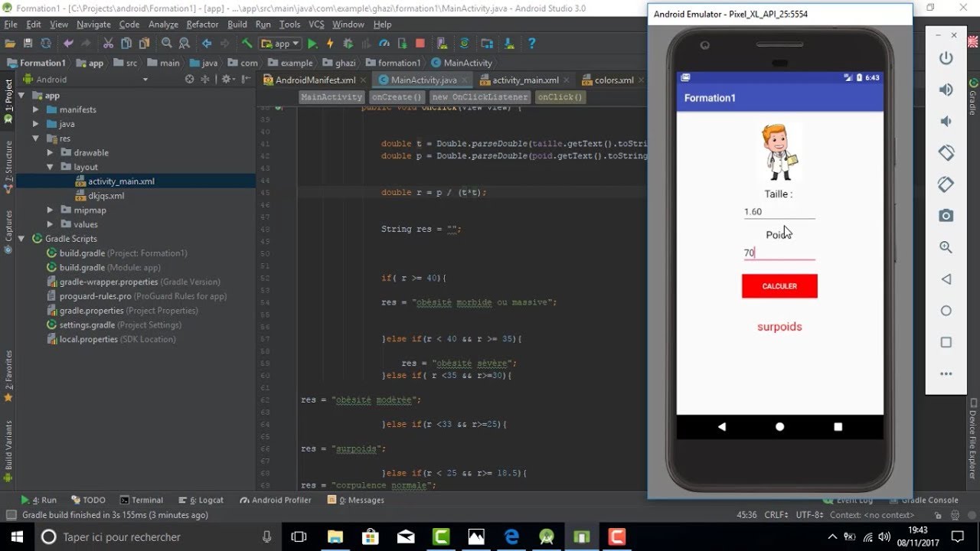Tap the phone's back navigation triangle
Viewport: 980px width, 551px height.
pos(721,427)
